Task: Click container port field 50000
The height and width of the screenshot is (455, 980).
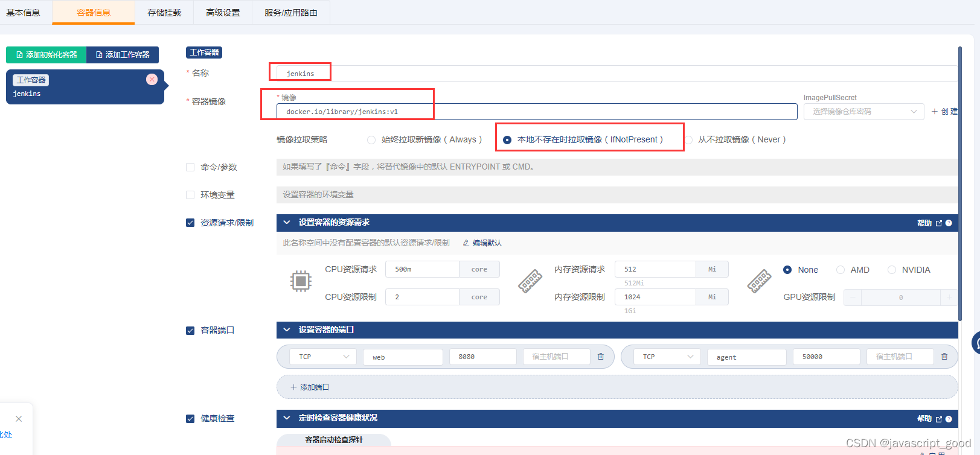Action: [x=827, y=357]
